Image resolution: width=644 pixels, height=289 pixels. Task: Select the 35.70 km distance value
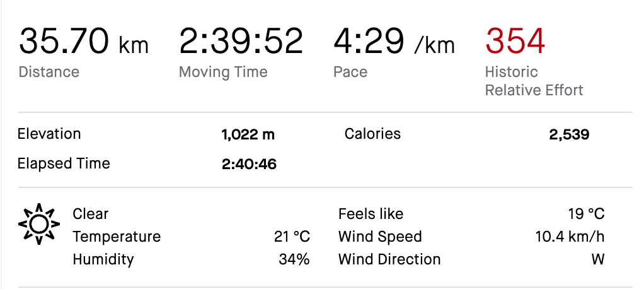coord(83,42)
